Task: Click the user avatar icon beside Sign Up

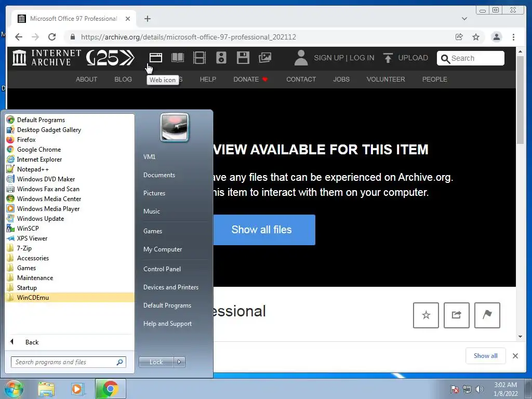Action: click(301, 58)
